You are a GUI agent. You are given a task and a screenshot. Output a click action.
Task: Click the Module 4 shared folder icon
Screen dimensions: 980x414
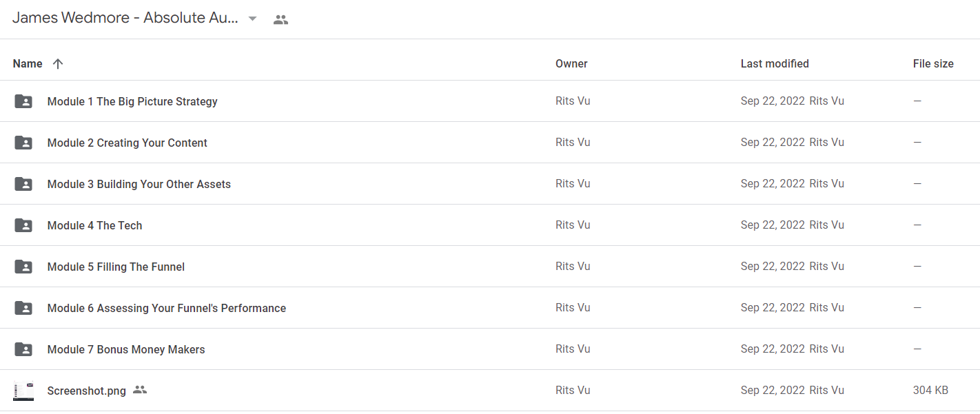click(x=23, y=225)
